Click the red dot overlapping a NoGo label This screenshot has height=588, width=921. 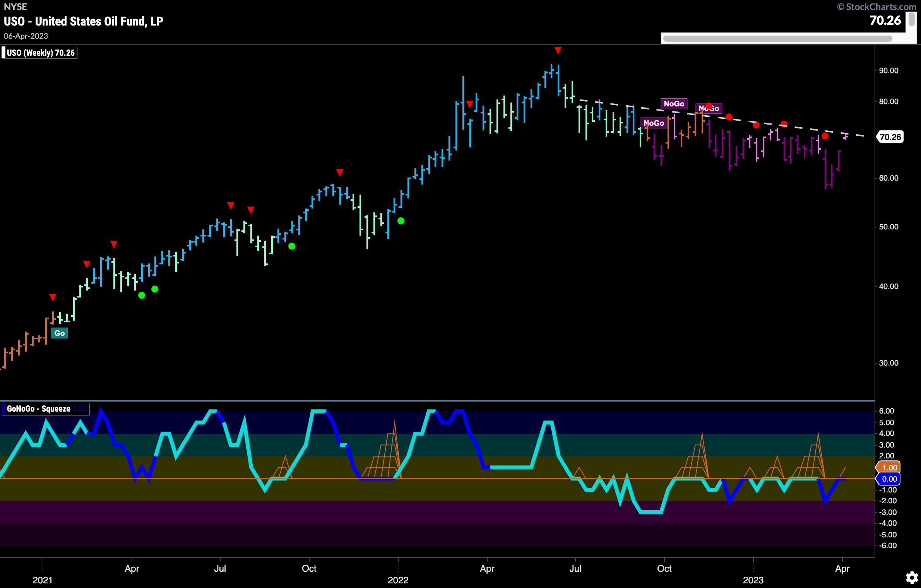point(709,106)
